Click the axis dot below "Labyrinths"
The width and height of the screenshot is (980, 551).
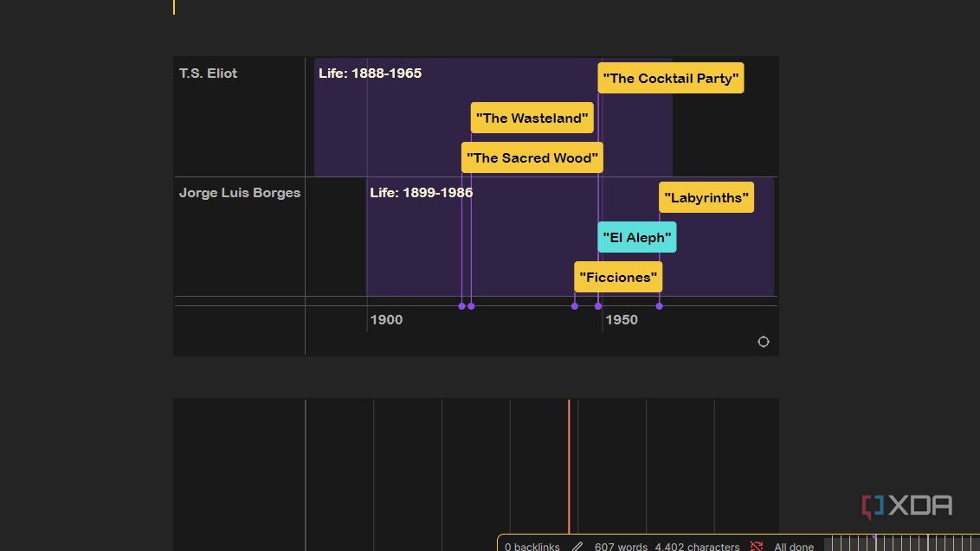pos(660,306)
